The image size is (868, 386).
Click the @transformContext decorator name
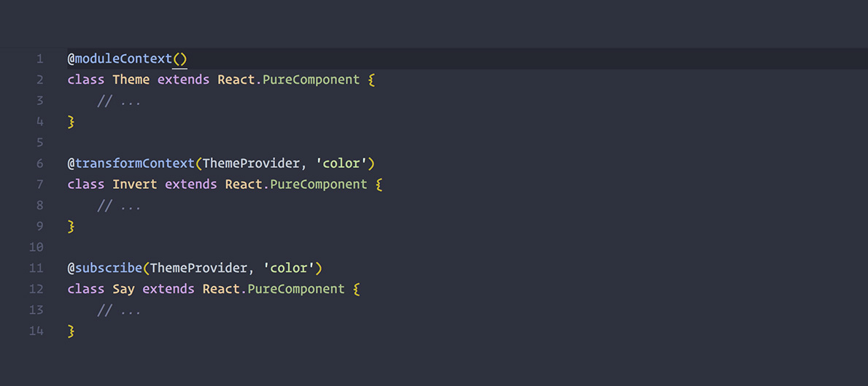[x=134, y=163]
